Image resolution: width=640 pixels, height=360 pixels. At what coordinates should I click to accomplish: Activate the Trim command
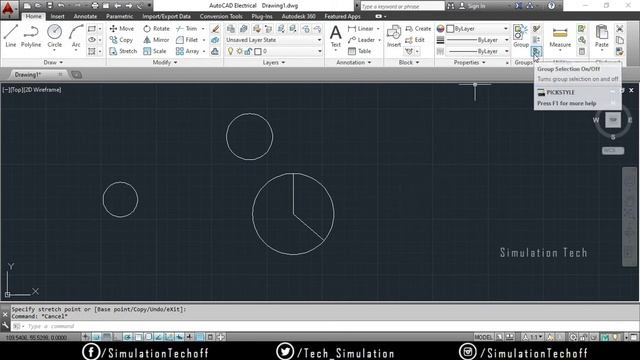click(x=187, y=29)
